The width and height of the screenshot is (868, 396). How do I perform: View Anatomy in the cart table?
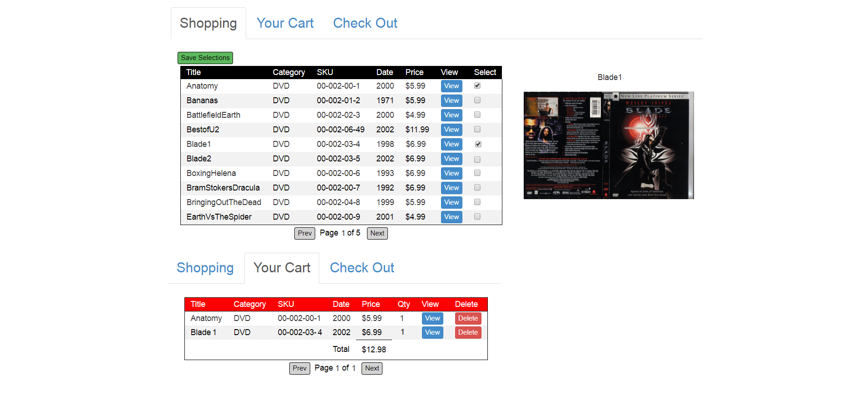coord(432,318)
